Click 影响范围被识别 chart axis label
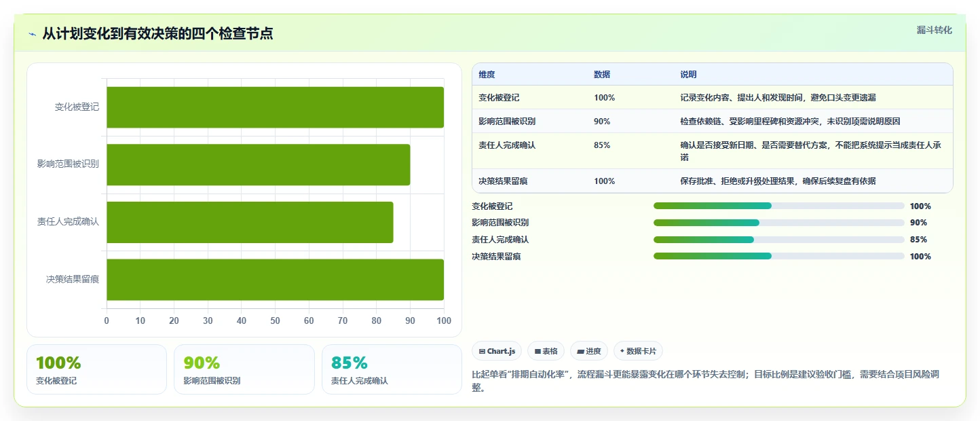 pyautogui.click(x=68, y=164)
